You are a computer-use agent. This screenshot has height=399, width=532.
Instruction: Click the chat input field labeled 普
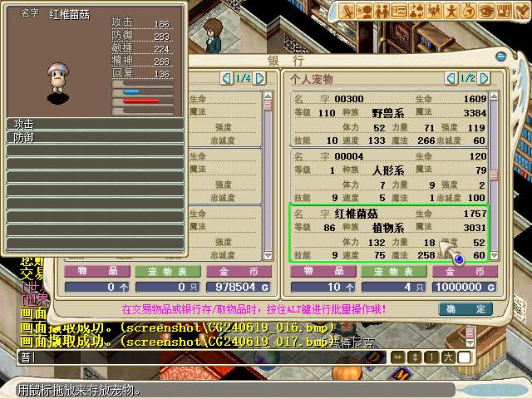click(202, 357)
